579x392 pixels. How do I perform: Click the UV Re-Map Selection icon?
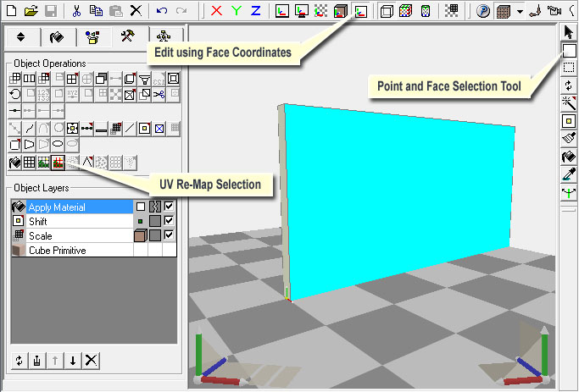(x=58, y=163)
